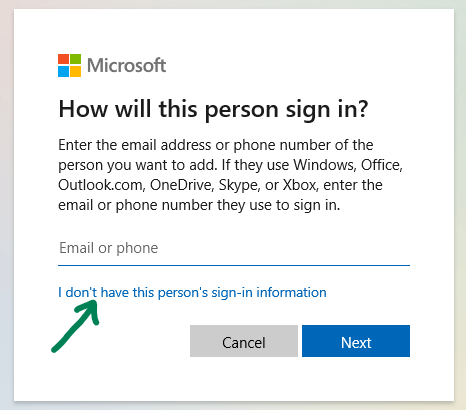Click the question mark ending the heading

362,109
